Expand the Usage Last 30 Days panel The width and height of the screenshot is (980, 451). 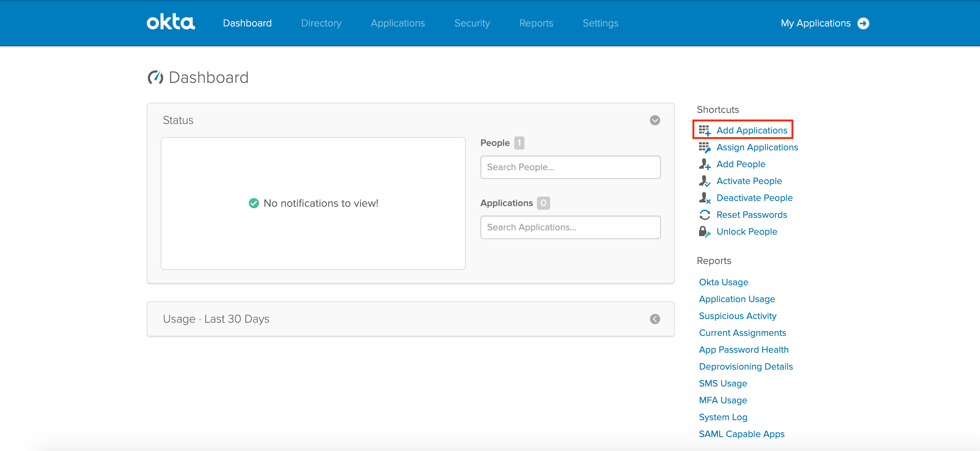[654, 319]
